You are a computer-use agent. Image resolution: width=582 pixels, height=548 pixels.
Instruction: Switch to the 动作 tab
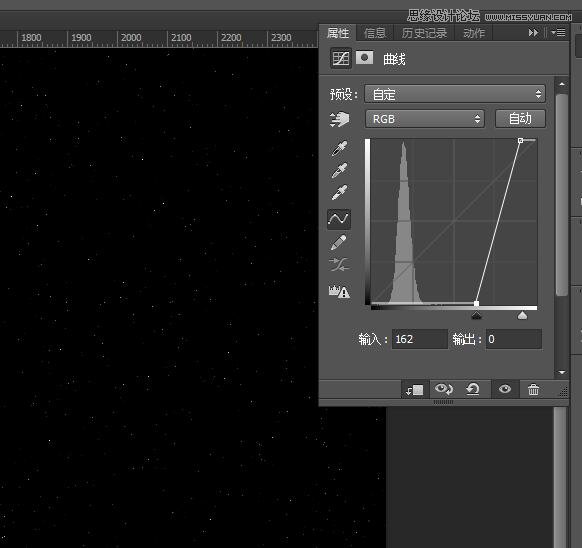[x=474, y=33]
